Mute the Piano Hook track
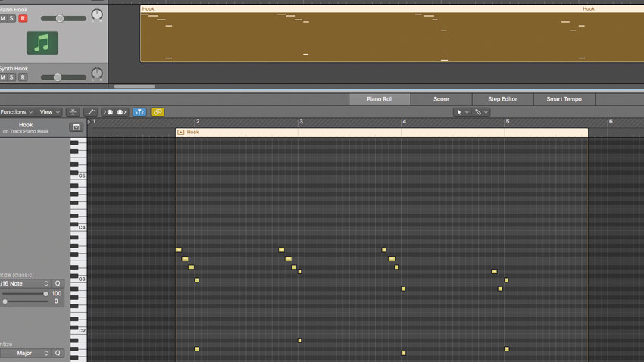 [3, 18]
